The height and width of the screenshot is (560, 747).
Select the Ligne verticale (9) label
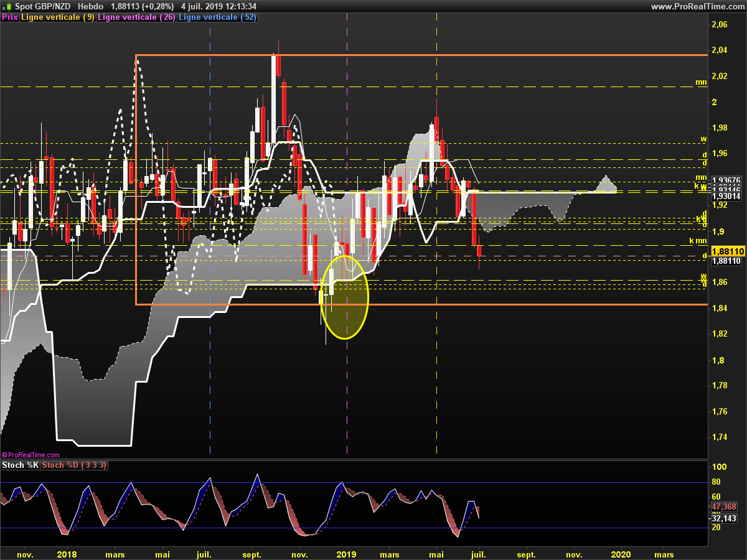(58, 17)
